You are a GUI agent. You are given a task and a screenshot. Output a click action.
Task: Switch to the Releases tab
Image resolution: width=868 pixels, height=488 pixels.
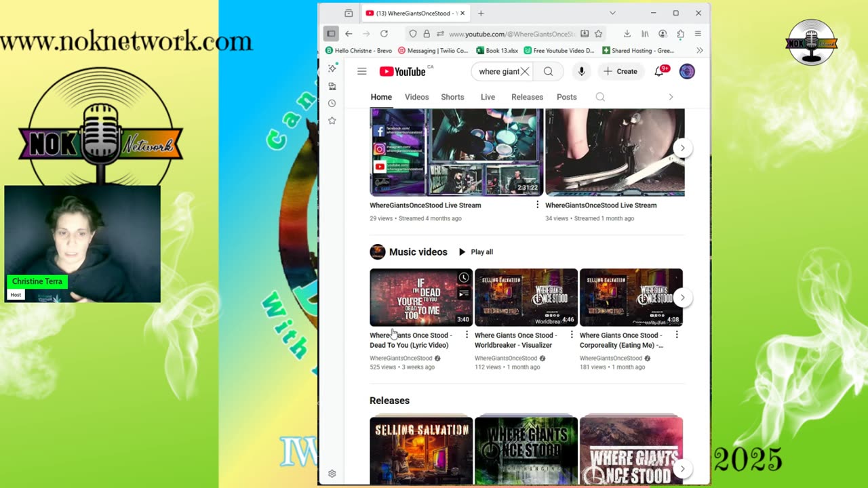coord(527,97)
